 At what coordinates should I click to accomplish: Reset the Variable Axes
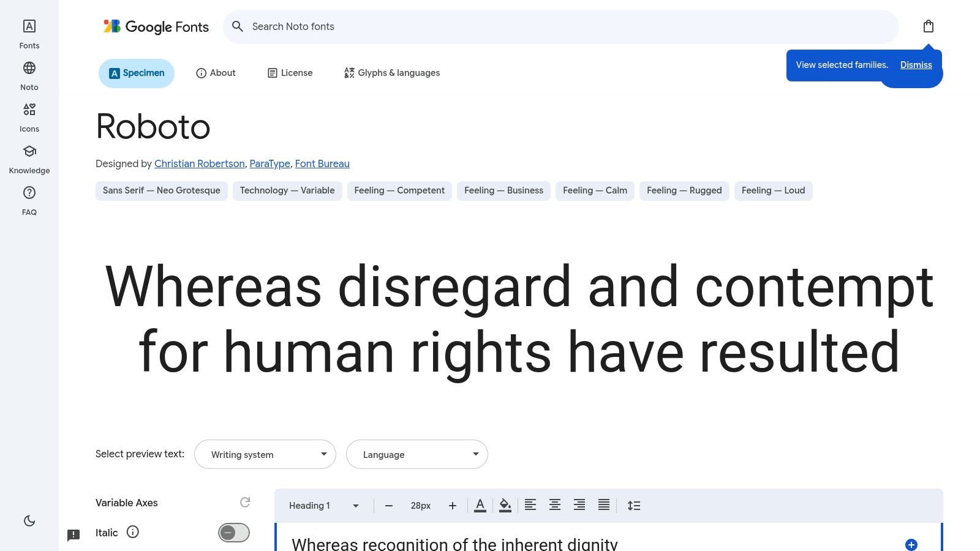(245, 503)
